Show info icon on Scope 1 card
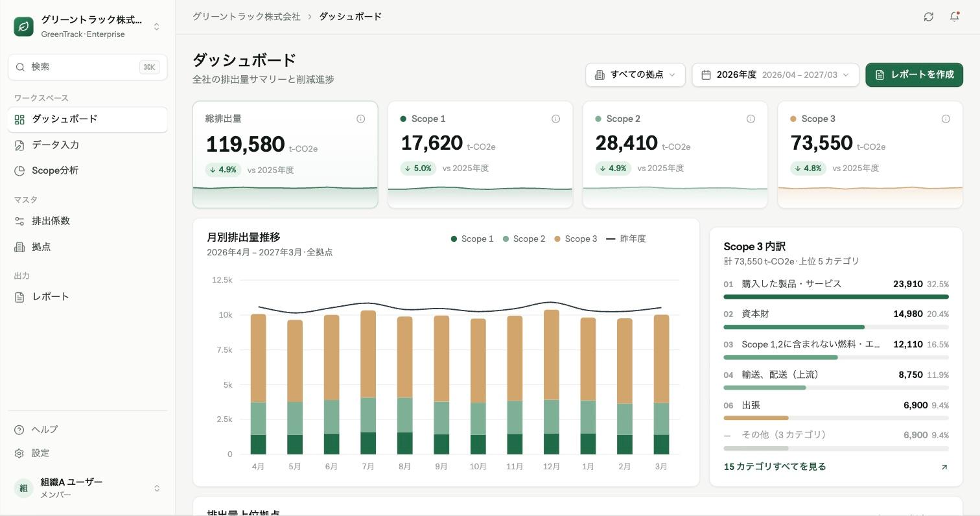 click(x=556, y=119)
